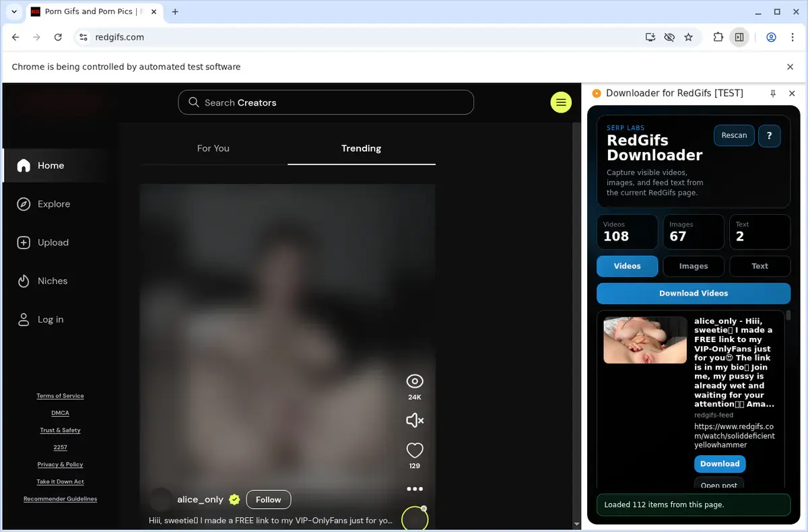808x532 pixels.
Task: Go back with the browser back arrow
Action: click(15, 37)
